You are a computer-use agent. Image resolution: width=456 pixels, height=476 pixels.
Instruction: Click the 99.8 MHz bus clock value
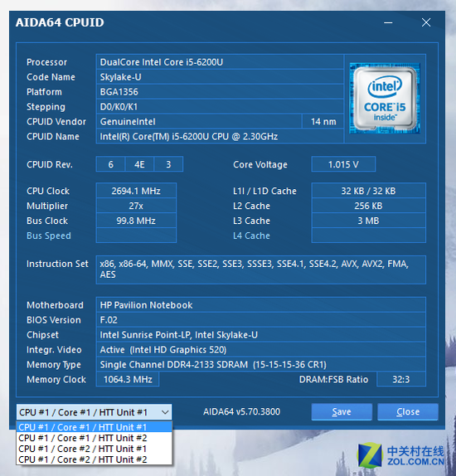(x=136, y=221)
